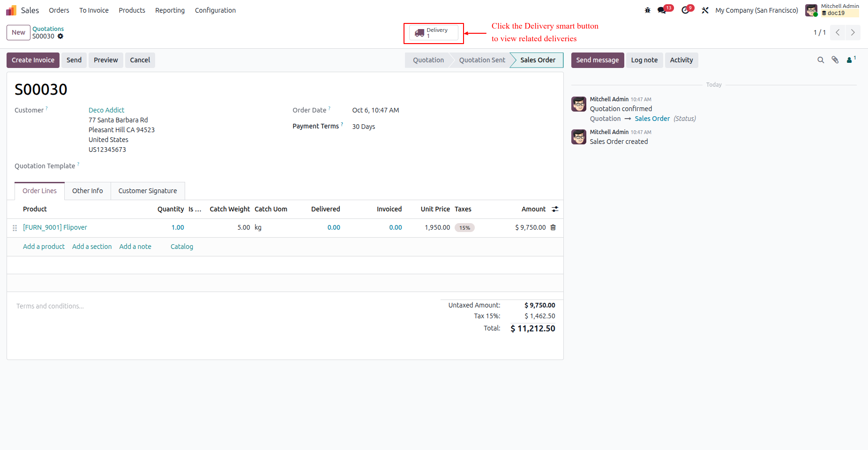Open the Deco Addict customer link
Image resolution: width=868 pixels, height=450 pixels.
106,110
